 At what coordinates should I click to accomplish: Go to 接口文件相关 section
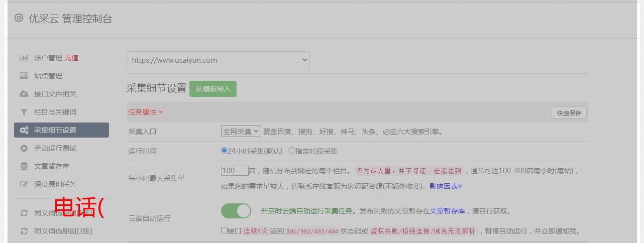click(55, 94)
